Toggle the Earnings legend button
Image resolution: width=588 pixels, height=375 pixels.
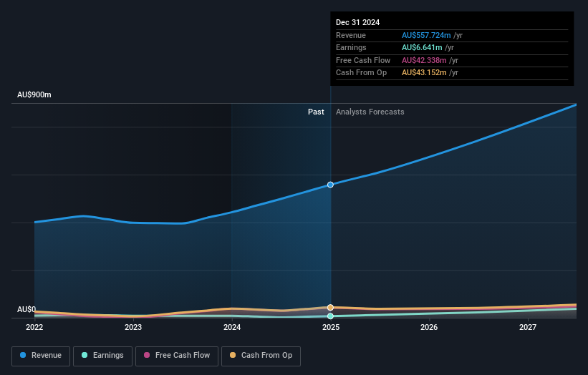pos(102,356)
